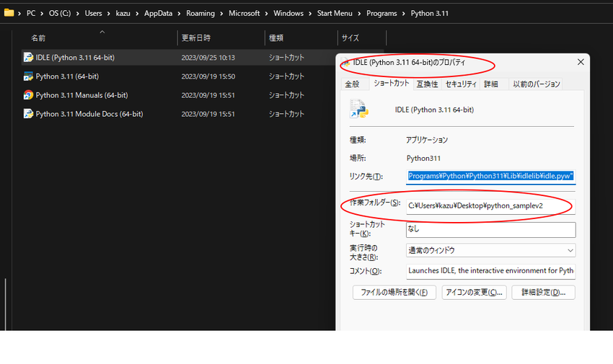This screenshot has width=613, height=364.
Task: Expand the chevron after Start Menu in breadcrumb
Action: [359, 14]
